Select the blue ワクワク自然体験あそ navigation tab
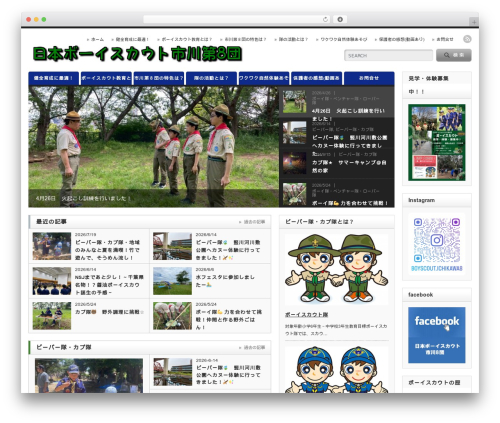500x423 pixels. (x=264, y=78)
